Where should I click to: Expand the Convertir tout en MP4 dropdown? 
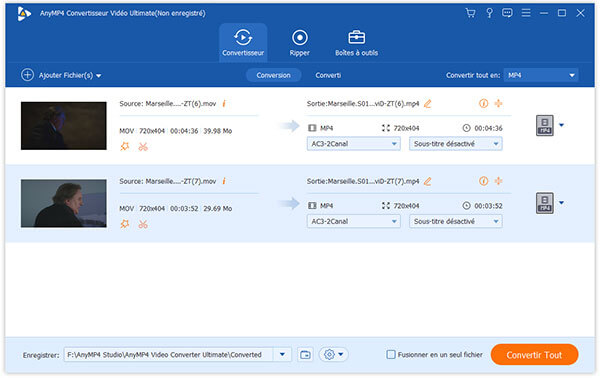[541, 75]
